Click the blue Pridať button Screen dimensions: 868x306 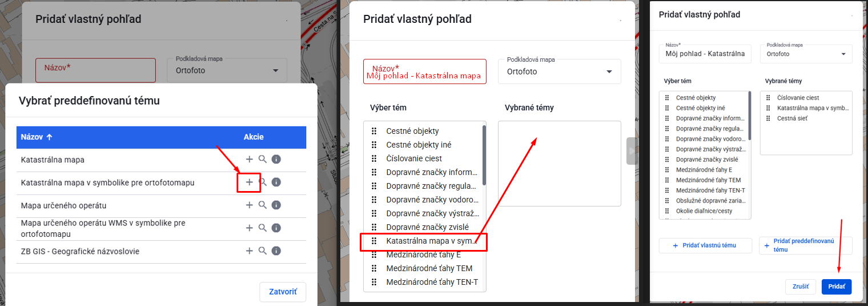pos(836,287)
